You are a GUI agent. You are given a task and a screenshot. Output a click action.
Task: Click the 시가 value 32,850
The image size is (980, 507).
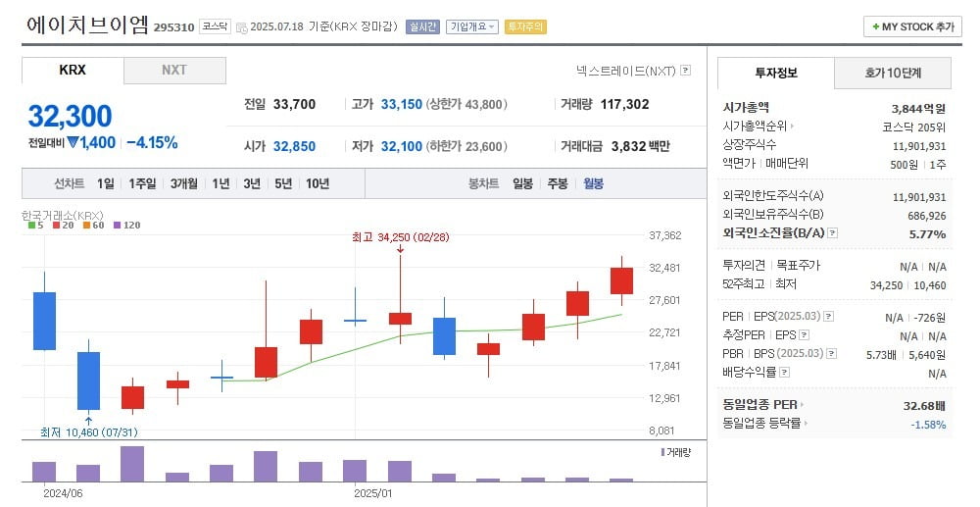coord(294,146)
